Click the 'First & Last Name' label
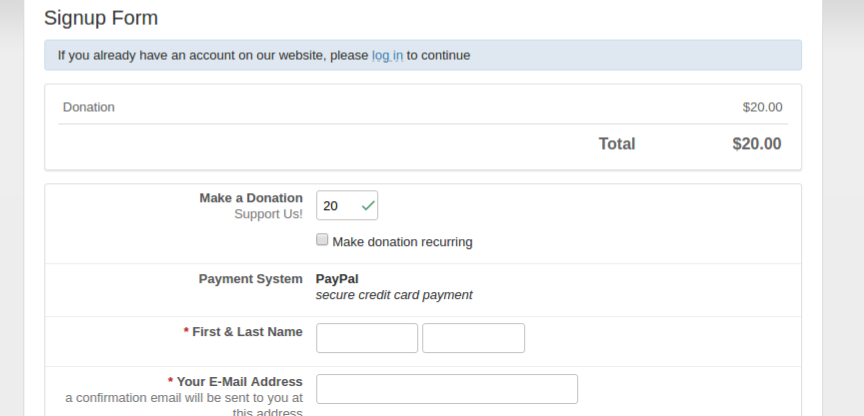 (247, 332)
